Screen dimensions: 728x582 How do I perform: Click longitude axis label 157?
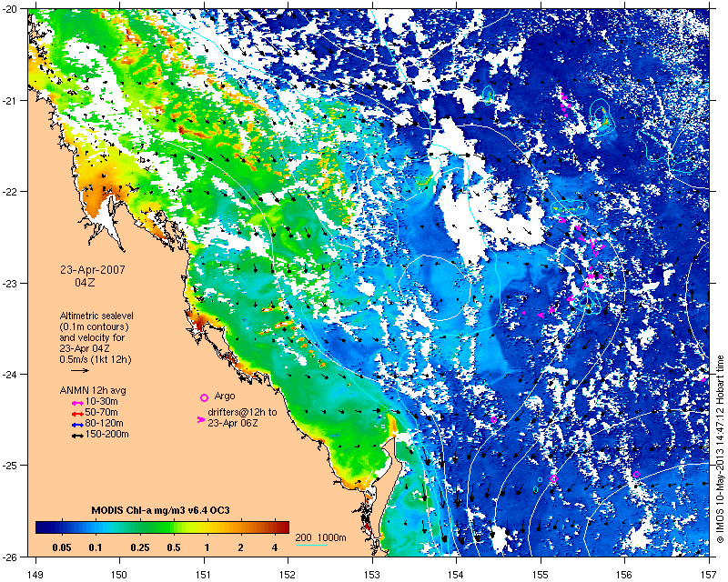tap(710, 575)
